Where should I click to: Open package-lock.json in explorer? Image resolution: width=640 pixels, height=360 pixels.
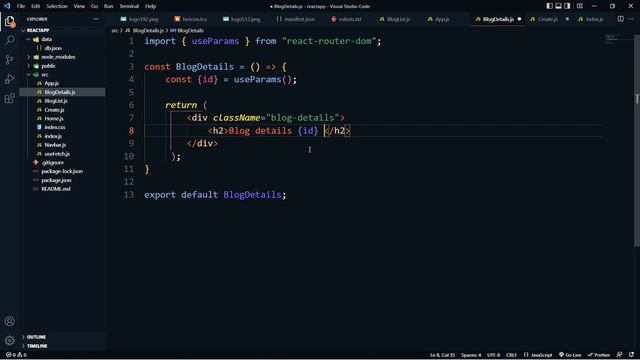(x=62, y=171)
